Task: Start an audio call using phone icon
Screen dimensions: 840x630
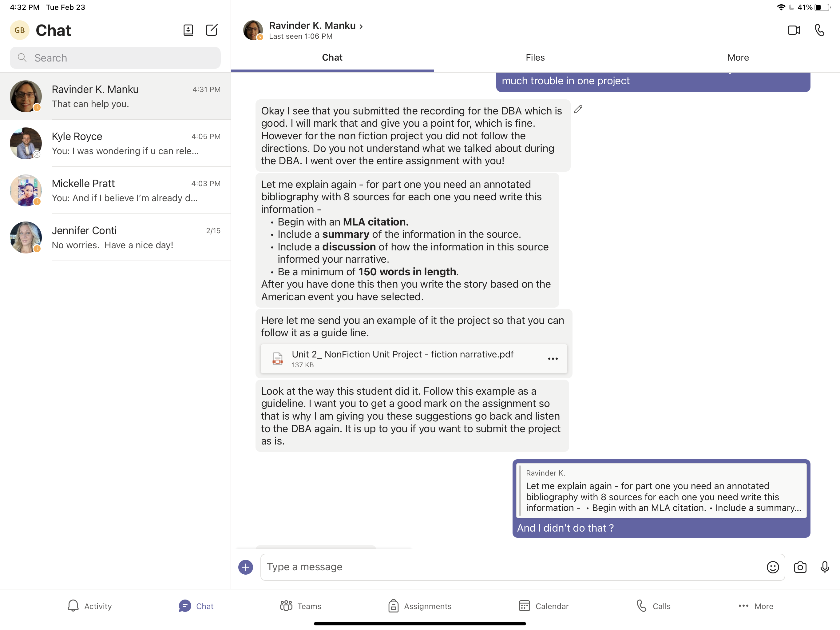Action: pyautogui.click(x=819, y=30)
